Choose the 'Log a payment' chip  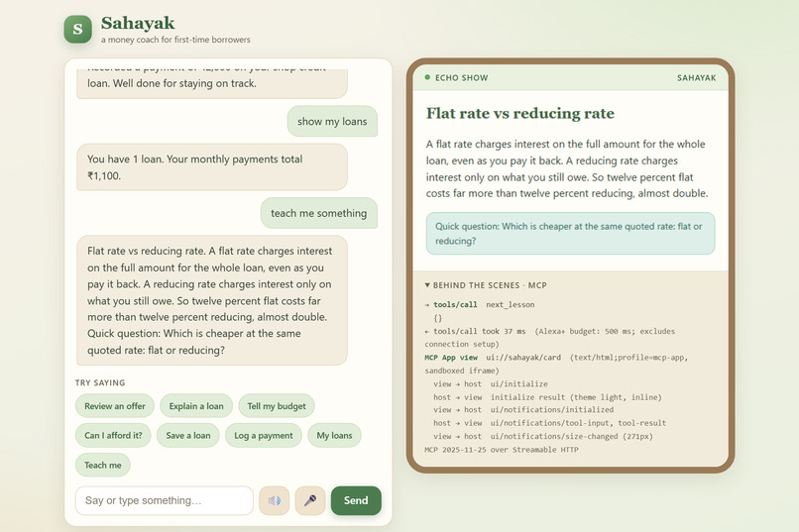click(x=264, y=435)
